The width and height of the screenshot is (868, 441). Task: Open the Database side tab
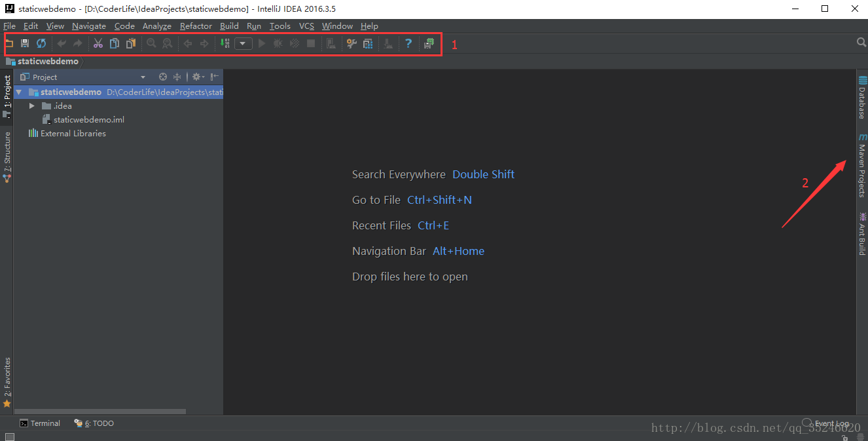click(x=862, y=98)
